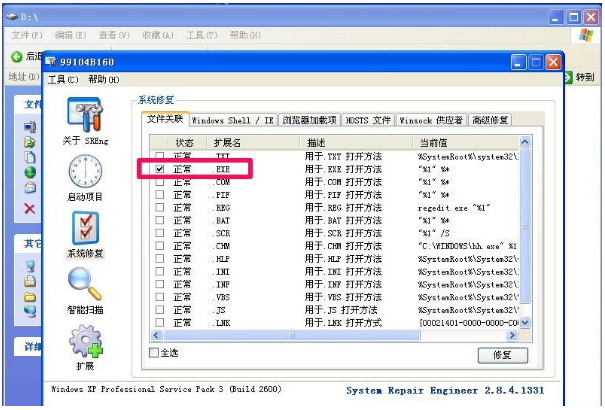Click the 扩展 gear icon
Viewport: 605px width, 410px height.
(x=85, y=343)
